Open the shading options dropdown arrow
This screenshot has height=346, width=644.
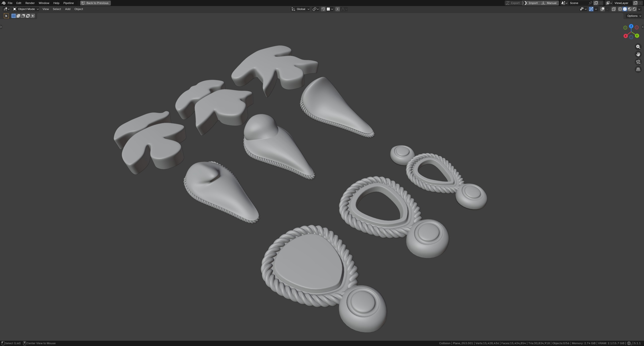click(639, 9)
